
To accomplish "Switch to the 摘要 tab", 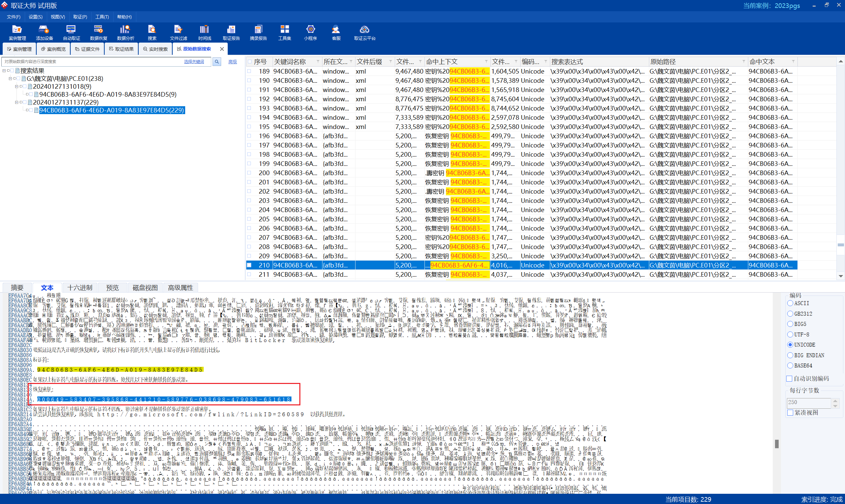I will (17, 288).
